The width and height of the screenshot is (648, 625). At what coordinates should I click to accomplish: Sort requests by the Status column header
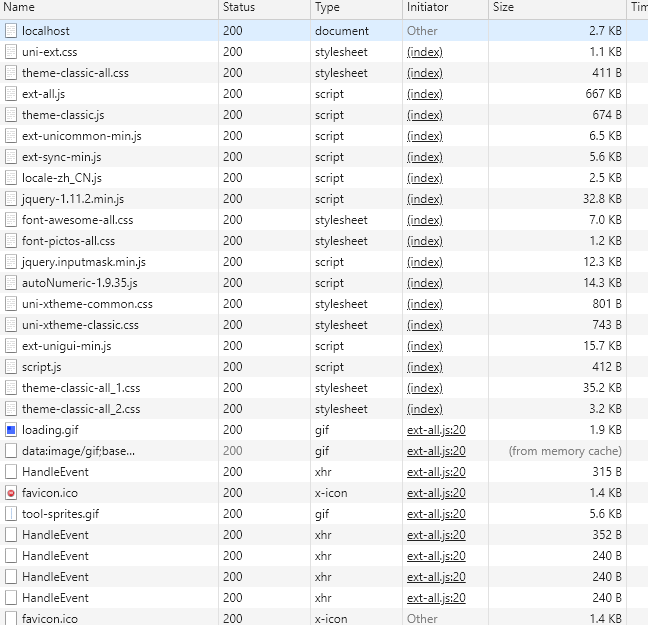(x=263, y=8)
